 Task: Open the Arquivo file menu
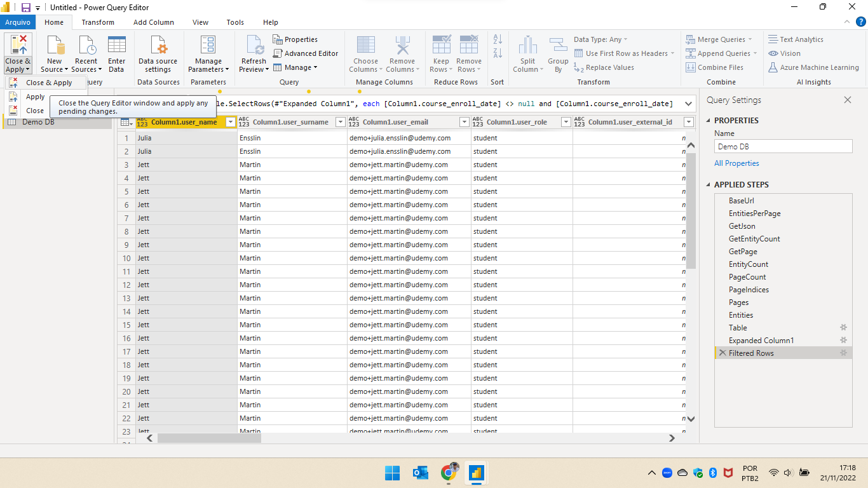click(18, 22)
